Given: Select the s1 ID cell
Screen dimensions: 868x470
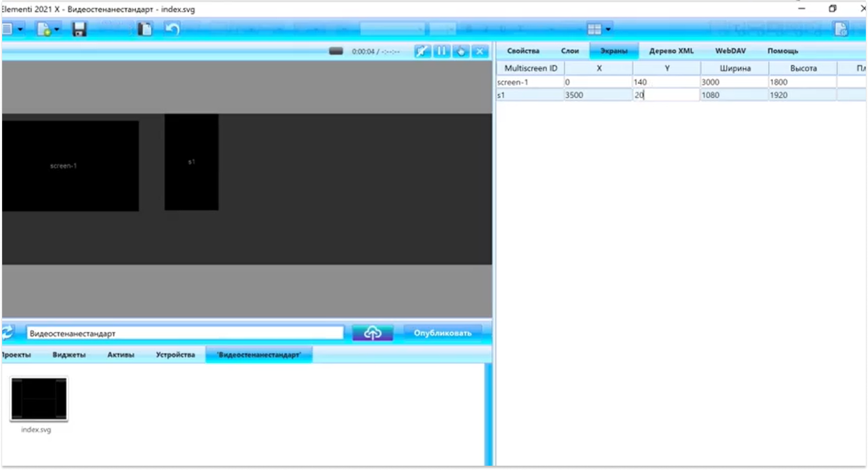Looking at the screenshot, I should click(530, 95).
